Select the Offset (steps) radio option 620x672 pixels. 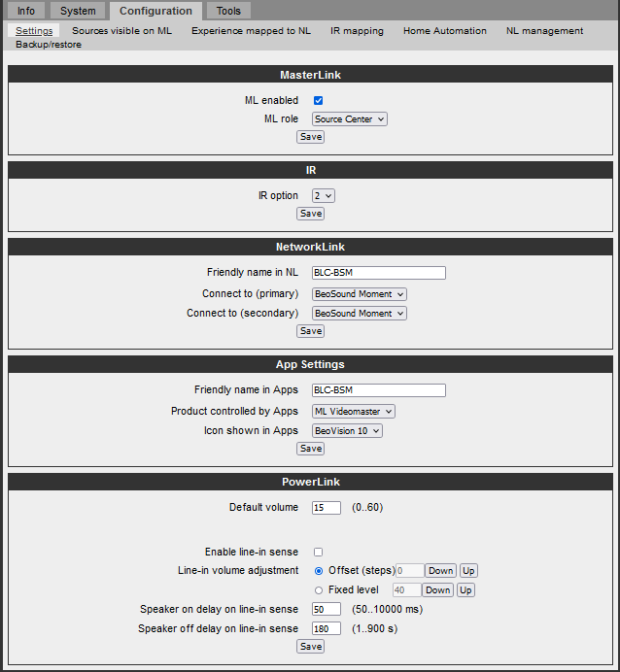click(x=319, y=571)
